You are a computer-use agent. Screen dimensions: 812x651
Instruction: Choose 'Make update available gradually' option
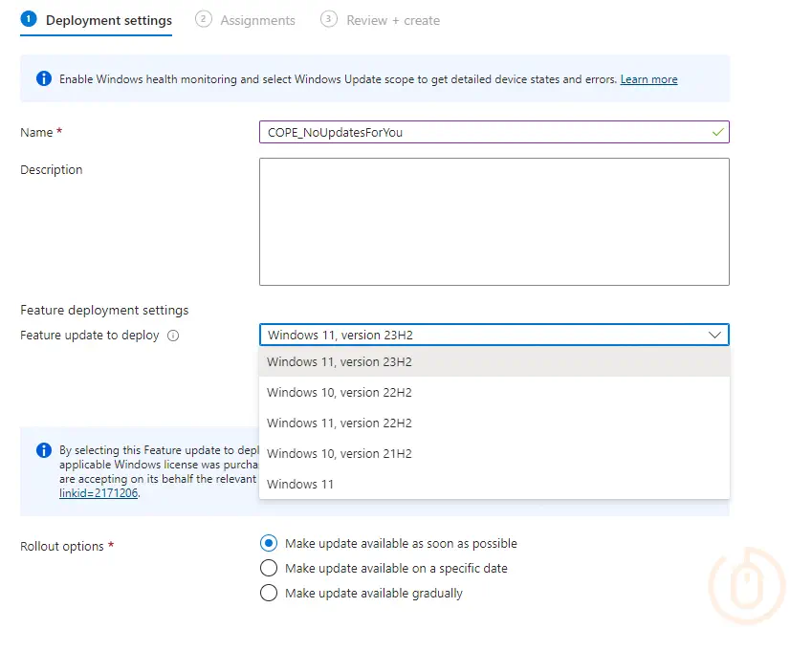click(269, 593)
